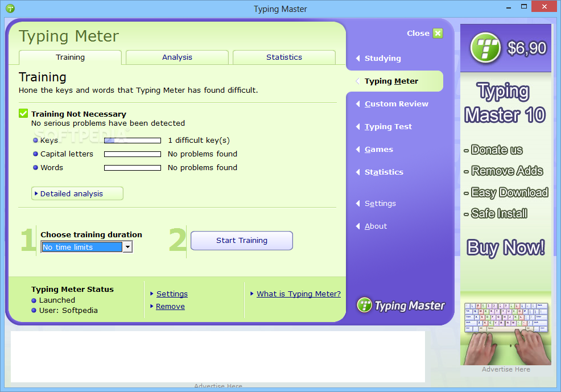Viewport: 561px width, 392px height.
Task: Open the What is Typing Meter? link
Action: tap(298, 294)
